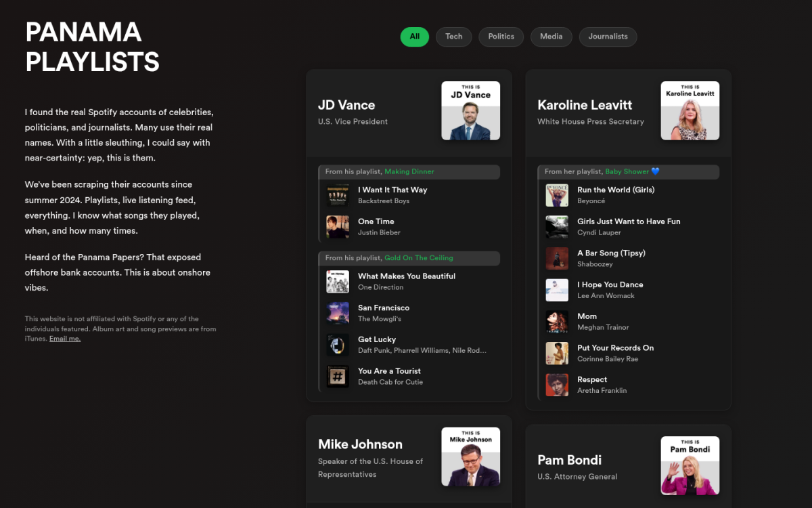Open the Gold On The Ceiling playlist link
The image size is (812, 508).
coord(419,258)
